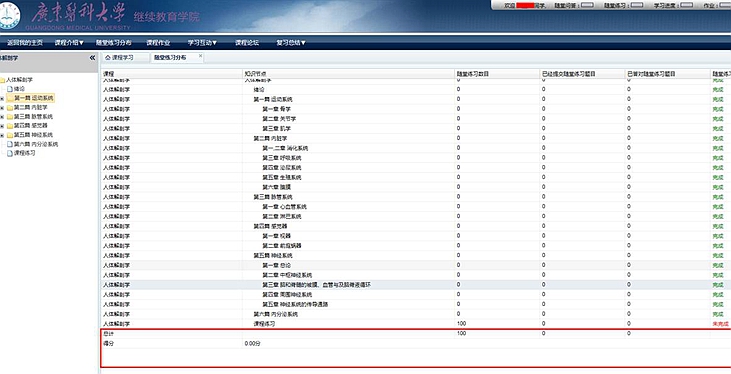Viewport: 731px width, 374px height.
Task: Click folder icon of 第五篇 神经系统
Action: pos(10,135)
